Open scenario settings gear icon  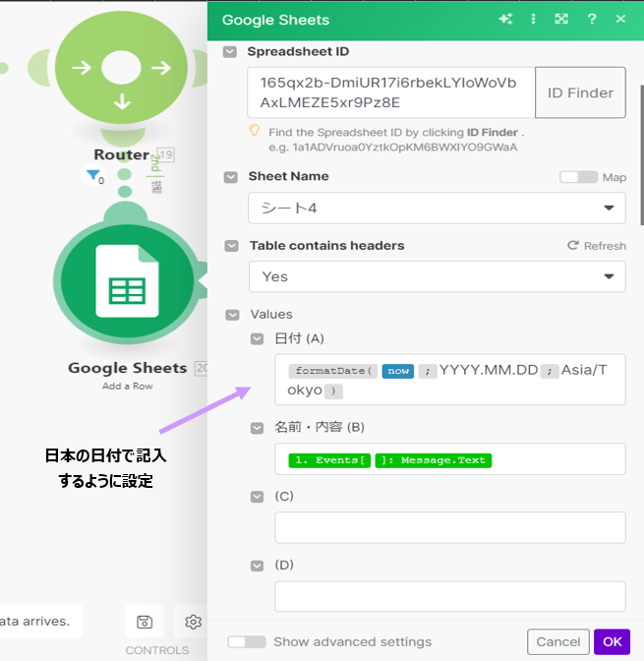point(193,622)
